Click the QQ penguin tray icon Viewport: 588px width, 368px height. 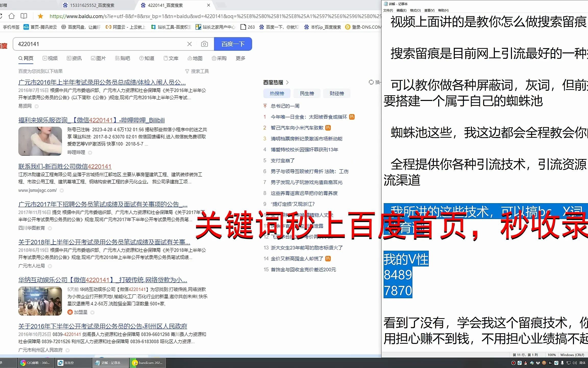pyautogui.click(x=525, y=363)
